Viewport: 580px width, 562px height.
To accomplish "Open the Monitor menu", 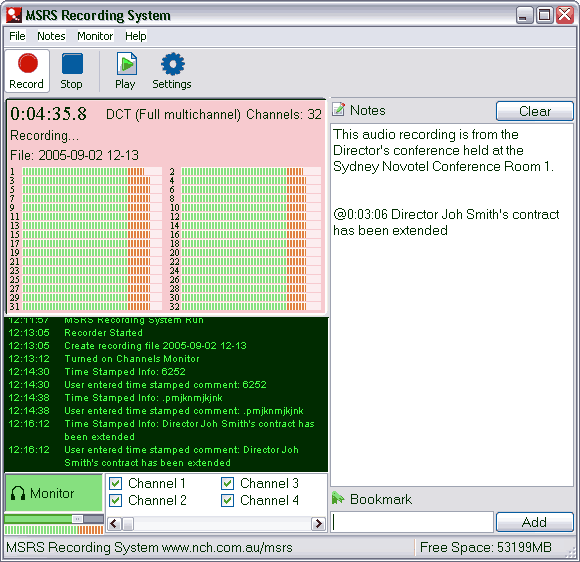I will pos(95,36).
